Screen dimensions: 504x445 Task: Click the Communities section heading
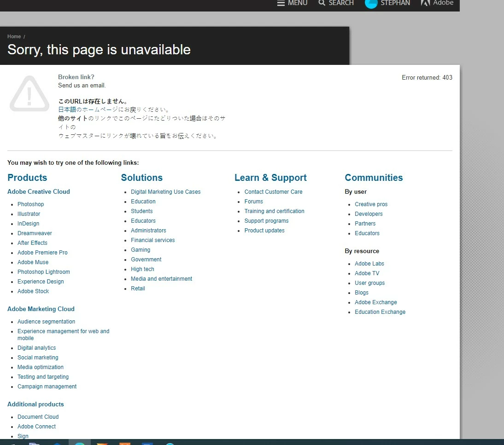coord(374,178)
